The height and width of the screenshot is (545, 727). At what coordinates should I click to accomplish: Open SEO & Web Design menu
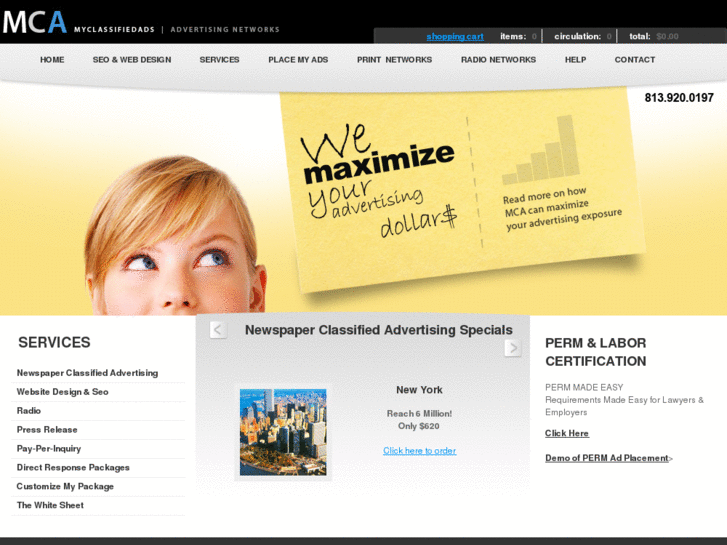pos(132,60)
